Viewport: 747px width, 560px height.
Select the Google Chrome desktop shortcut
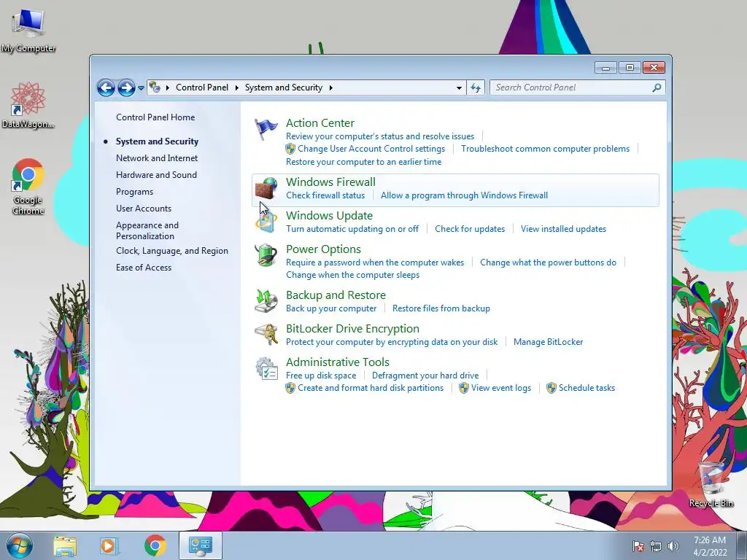28,187
